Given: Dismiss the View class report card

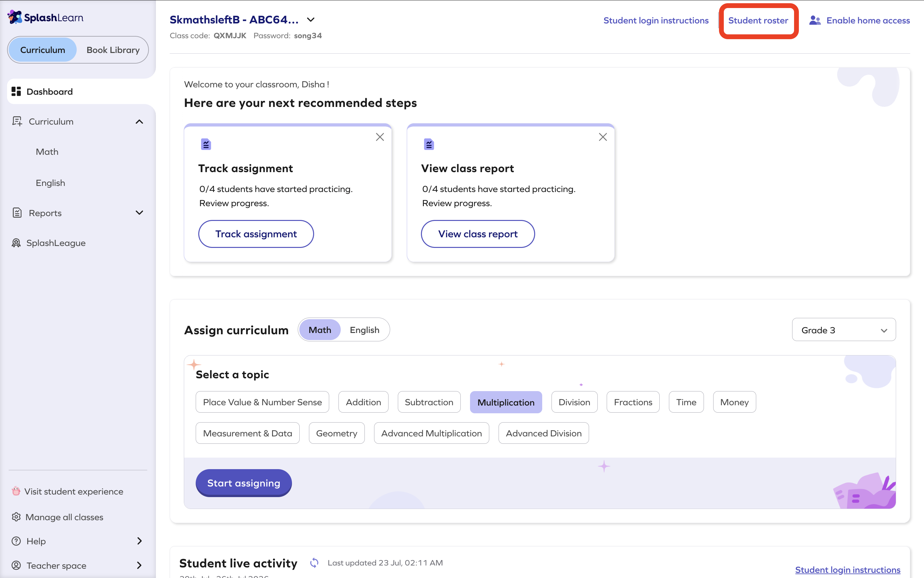Looking at the screenshot, I should click(x=603, y=137).
